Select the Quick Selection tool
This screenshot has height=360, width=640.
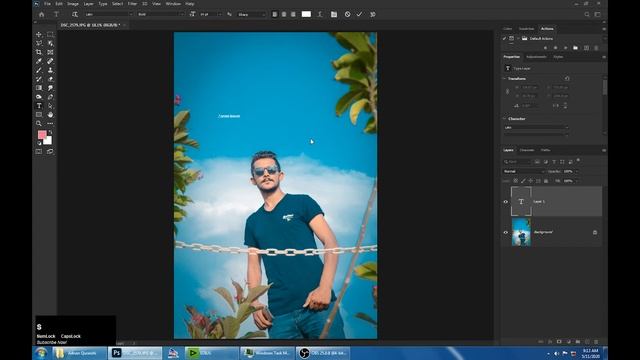tap(50, 43)
